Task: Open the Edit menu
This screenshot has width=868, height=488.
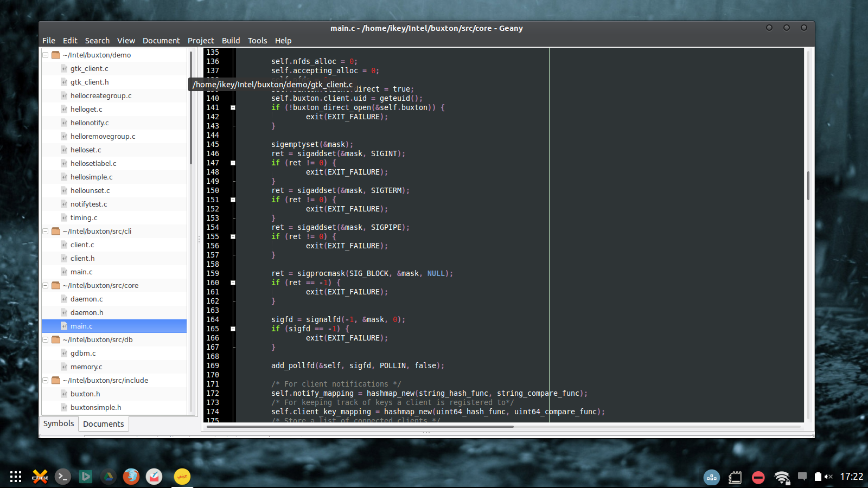Action: coord(70,41)
